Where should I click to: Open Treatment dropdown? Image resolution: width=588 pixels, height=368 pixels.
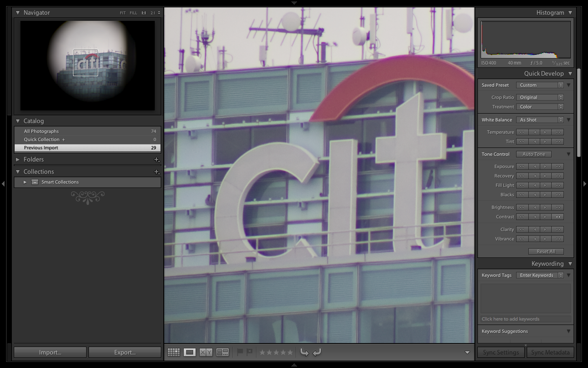(540, 107)
